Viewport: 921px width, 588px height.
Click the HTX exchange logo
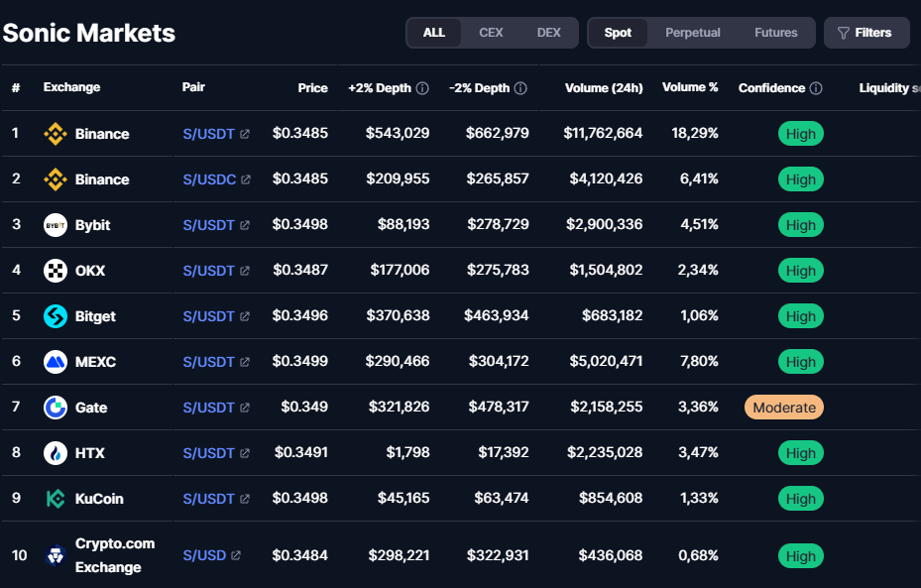pos(56,453)
